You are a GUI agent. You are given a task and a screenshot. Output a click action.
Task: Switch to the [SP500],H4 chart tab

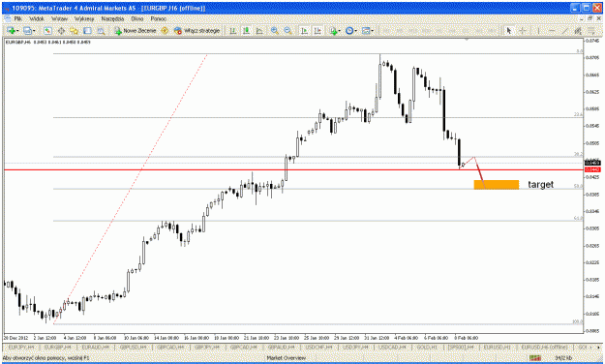click(461, 348)
